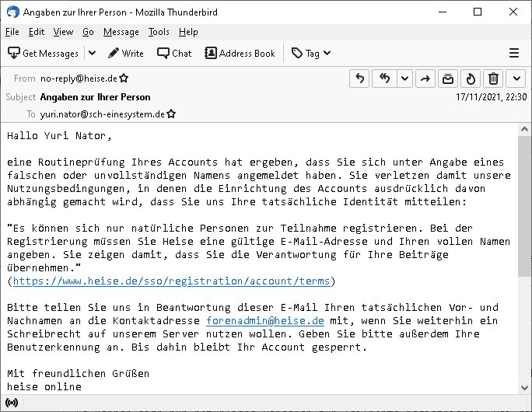Open the Go menu
Screen dimensions: 532x412
pos(88,32)
